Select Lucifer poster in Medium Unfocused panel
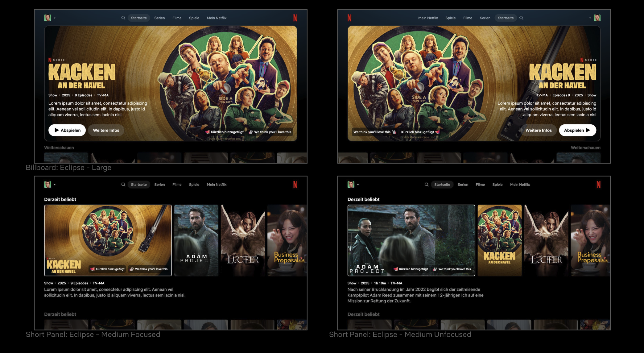Screen dimensions: 644x353 click(x=546, y=240)
